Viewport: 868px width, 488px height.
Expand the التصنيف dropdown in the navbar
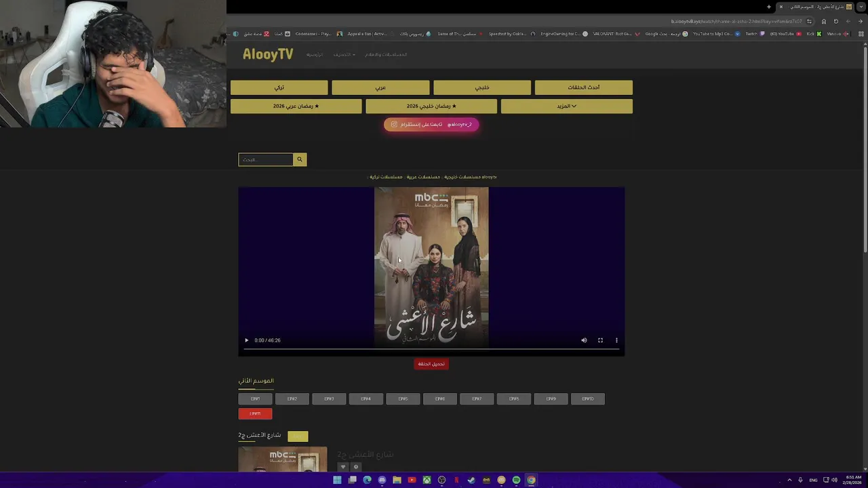(x=344, y=55)
